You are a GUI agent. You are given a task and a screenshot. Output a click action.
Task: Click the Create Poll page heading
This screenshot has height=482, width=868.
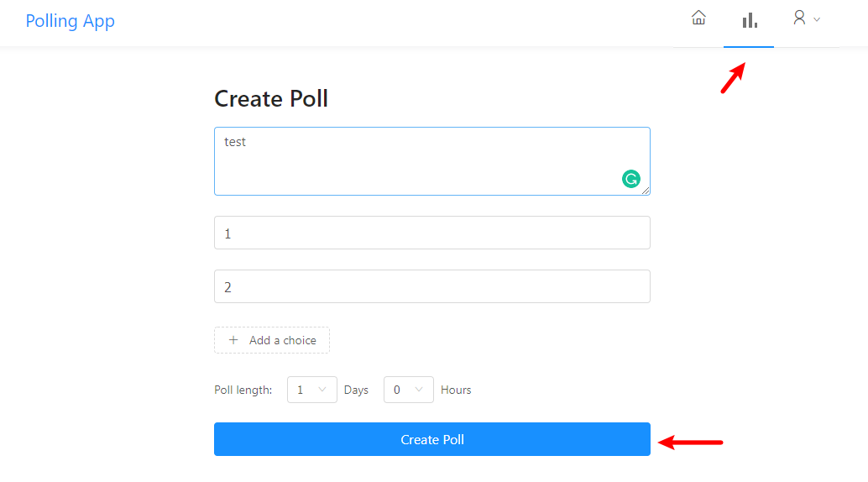[271, 99]
